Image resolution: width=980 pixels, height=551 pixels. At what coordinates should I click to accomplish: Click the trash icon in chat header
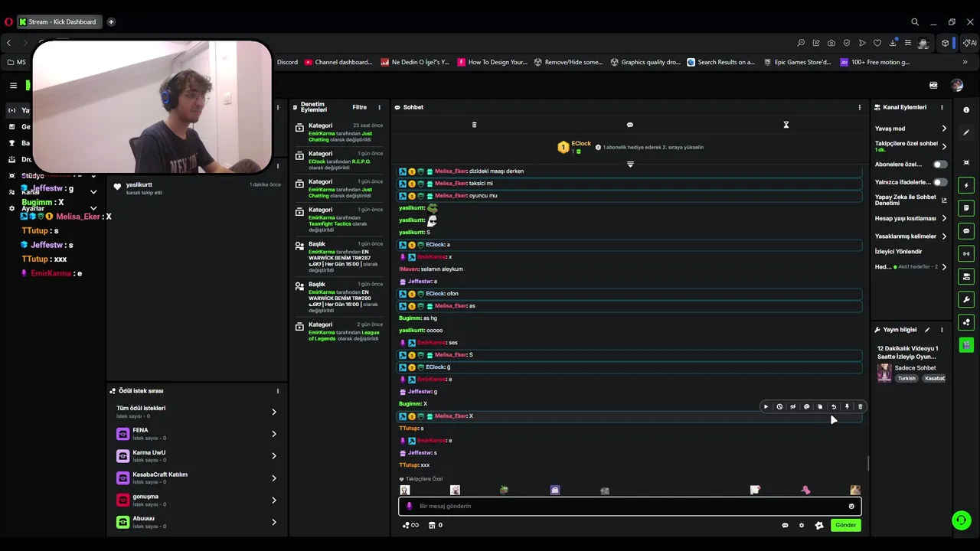click(474, 125)
